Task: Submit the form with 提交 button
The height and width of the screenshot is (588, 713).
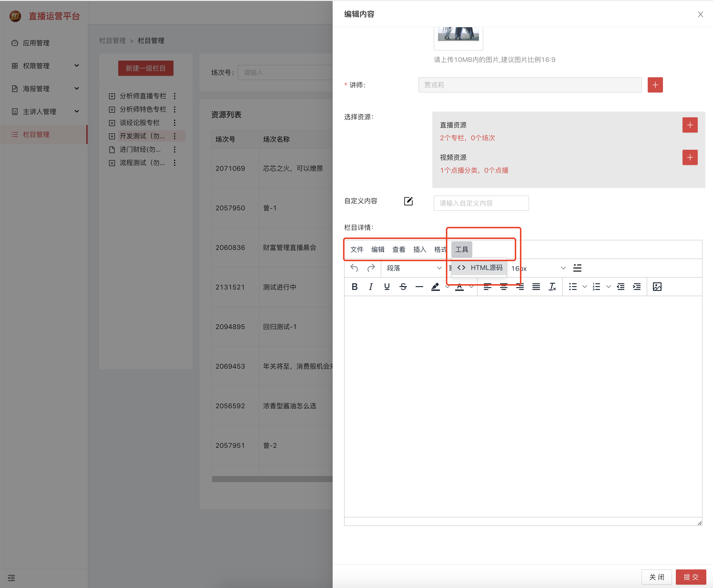Action: 691,577
